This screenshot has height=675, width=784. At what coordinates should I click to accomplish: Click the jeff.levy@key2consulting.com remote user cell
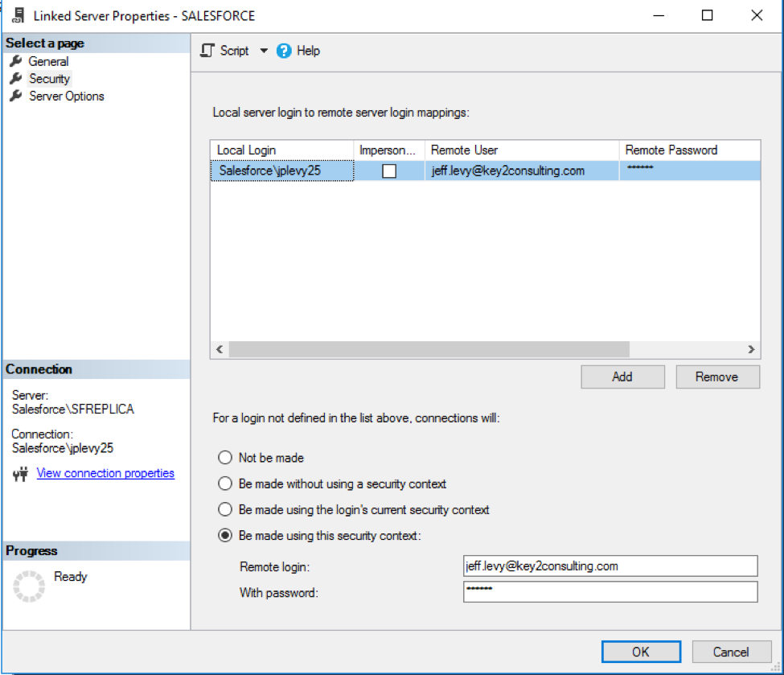click(522, 171)
